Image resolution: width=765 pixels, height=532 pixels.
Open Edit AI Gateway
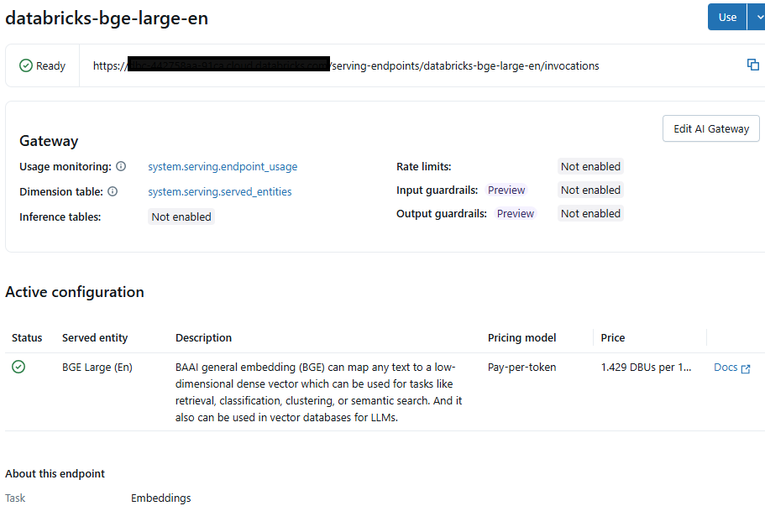711,128
